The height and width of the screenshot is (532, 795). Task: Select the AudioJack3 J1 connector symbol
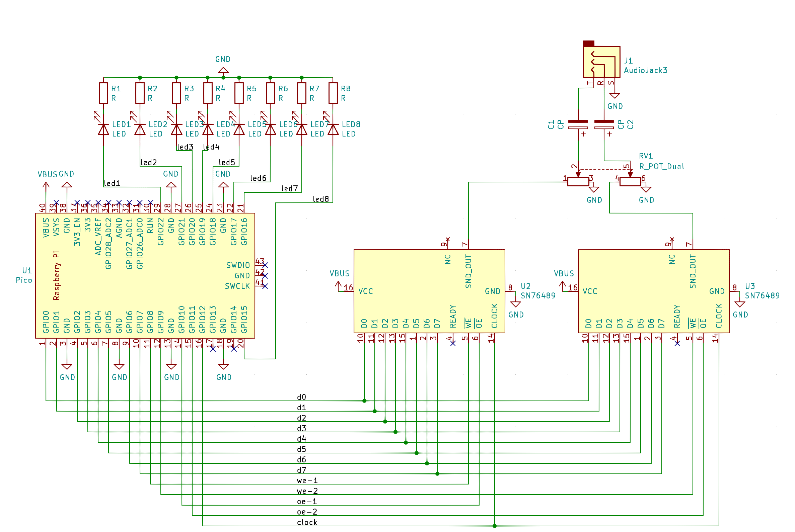601,62
